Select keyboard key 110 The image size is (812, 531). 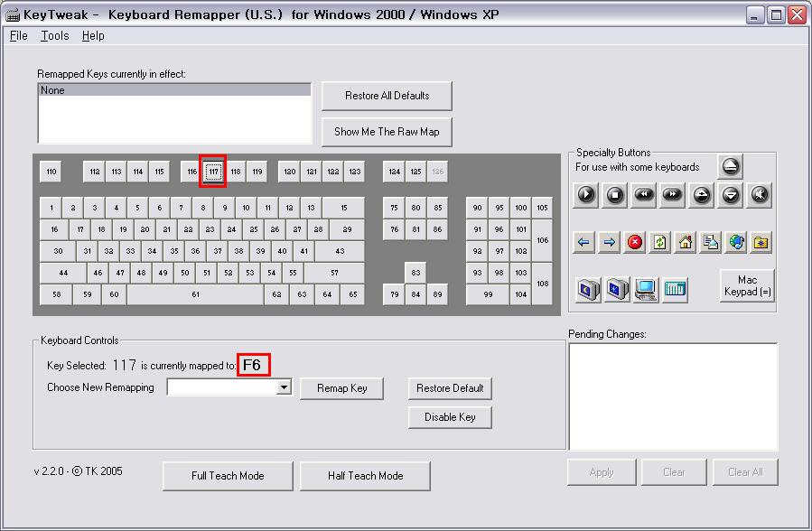coord(51,172)
